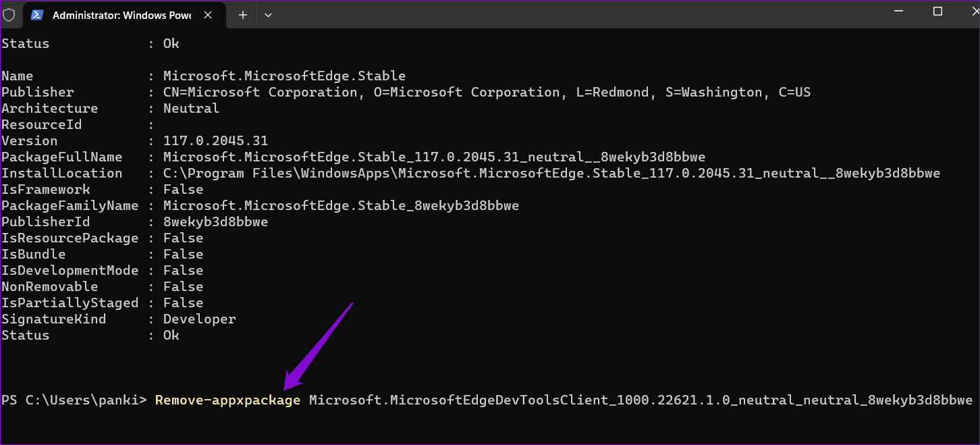The image size is (980, 445).
Task: Open a new tab with the plus button
Action: tap(242, 14)
